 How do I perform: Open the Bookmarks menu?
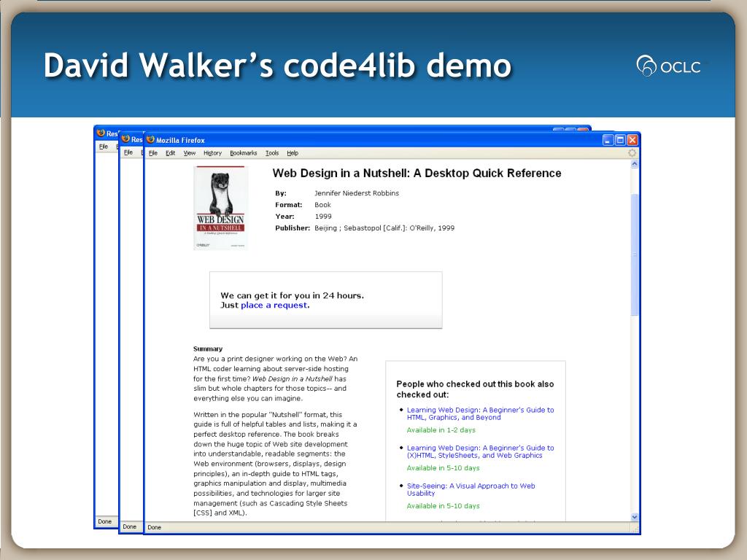coord(244,153)
